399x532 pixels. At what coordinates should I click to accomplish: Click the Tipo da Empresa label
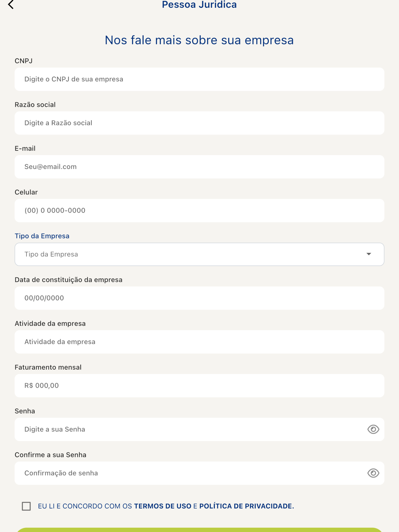[42, 236]
